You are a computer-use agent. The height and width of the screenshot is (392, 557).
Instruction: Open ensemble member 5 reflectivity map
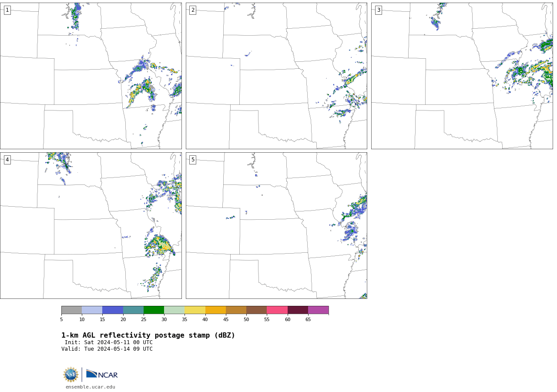pos(276,225)
